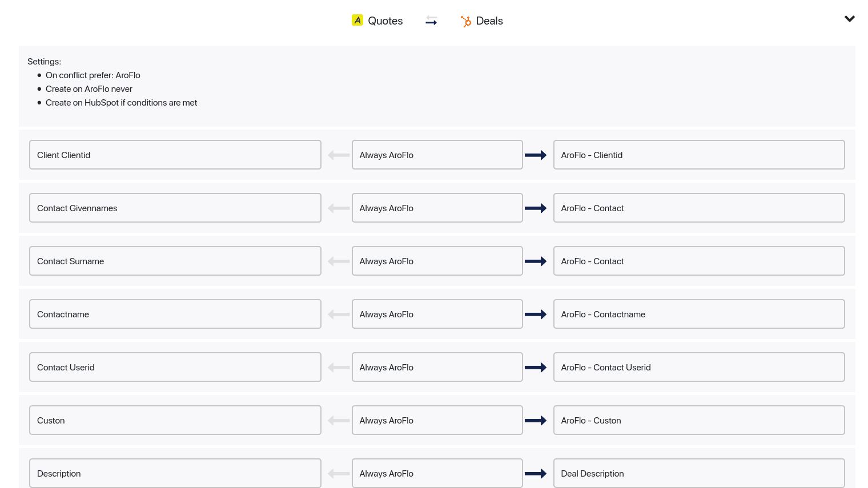Viewport: 868px width, 488px height.
Task: Toggle Create on HubSpot if conditions are met
Action: point(122,102)
